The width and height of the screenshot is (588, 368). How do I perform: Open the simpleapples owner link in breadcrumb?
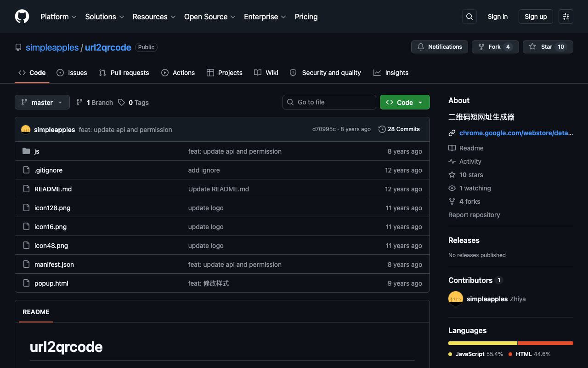click(x=52, y=47)
